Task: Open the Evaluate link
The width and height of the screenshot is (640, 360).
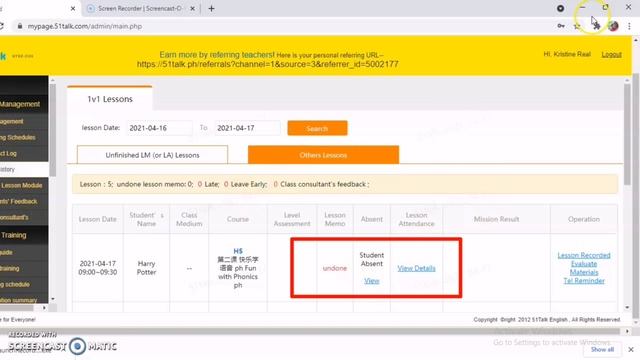Action: (584, 264)
